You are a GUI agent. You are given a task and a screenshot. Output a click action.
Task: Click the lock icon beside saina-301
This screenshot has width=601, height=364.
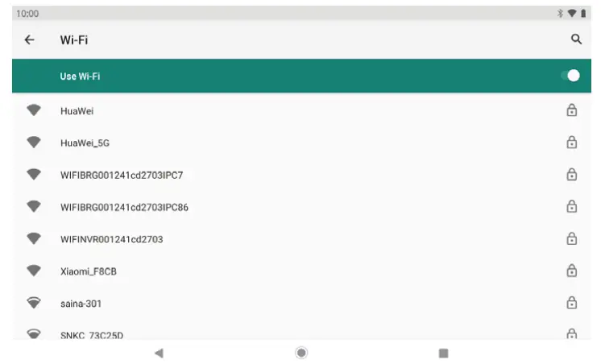(x=571, y=303)
